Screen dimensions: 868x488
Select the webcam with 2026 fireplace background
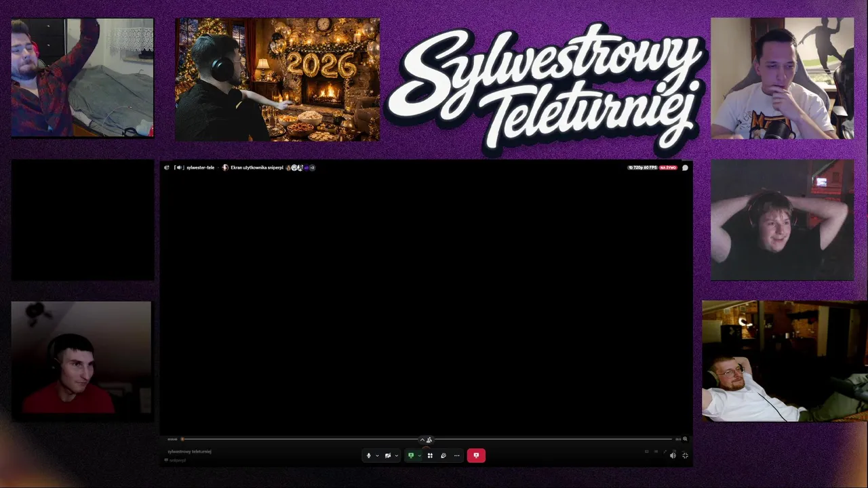[277, 79]
